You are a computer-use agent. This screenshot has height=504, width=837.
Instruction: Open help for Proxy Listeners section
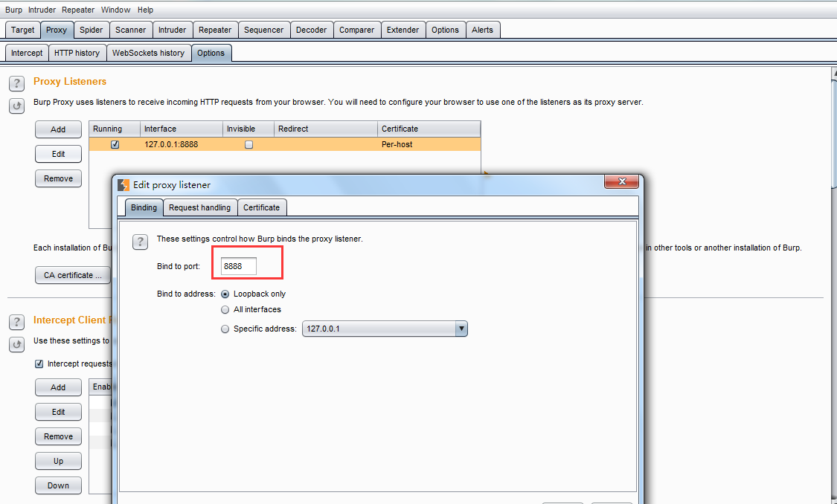coord(16,83)
